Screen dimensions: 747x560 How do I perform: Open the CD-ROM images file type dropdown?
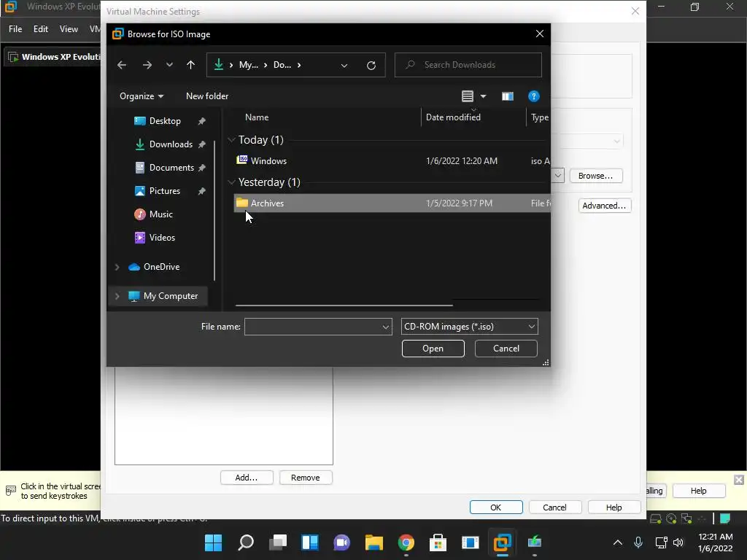click(x=469, y=327)
